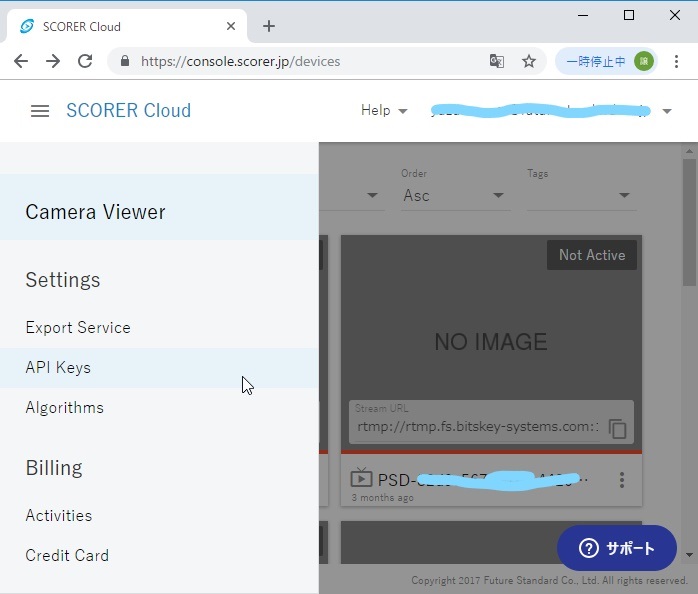Click the SCORER Cloud tab favicon
Image resolution: width=698 pixels, height=594 pixels.
[x=27, y=26]
